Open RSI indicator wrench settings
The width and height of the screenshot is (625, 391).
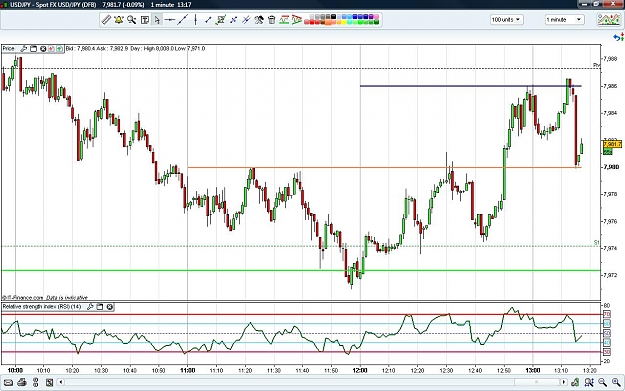[90, 307]
